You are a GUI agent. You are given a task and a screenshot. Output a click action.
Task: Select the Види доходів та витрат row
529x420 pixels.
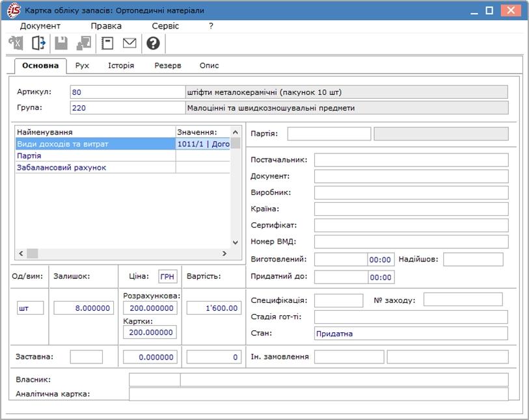click(x=123, y=144)
